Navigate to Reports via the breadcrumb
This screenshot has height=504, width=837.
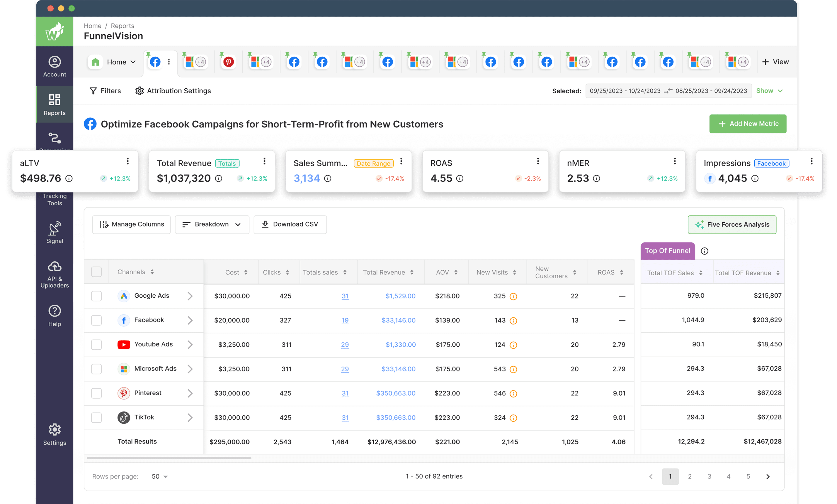tap(122, 25)
